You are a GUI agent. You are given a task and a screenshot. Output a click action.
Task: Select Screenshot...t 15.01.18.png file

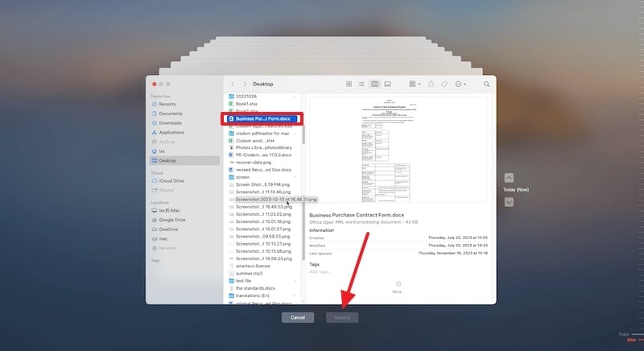click(x=262, y=221)
